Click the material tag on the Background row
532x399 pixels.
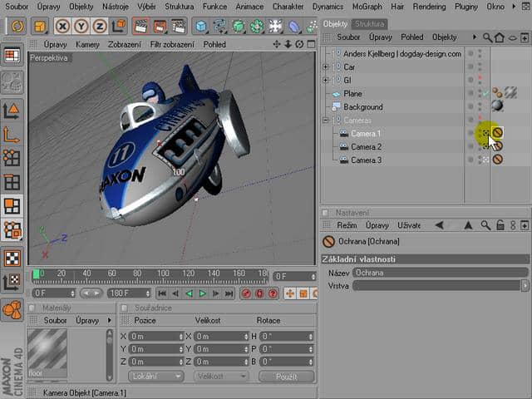point(497,106)
